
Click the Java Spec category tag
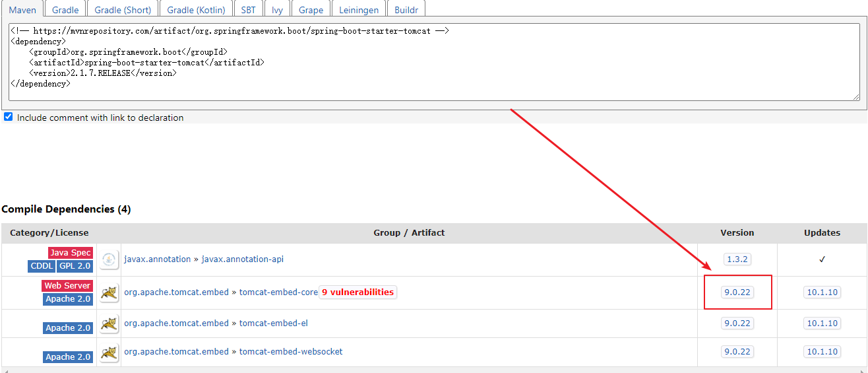click(71, 253)
